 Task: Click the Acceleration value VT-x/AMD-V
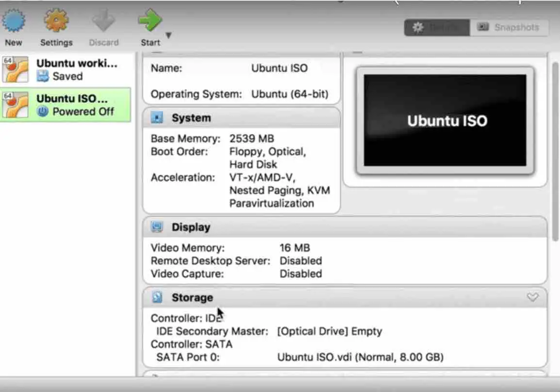[263, 178]
